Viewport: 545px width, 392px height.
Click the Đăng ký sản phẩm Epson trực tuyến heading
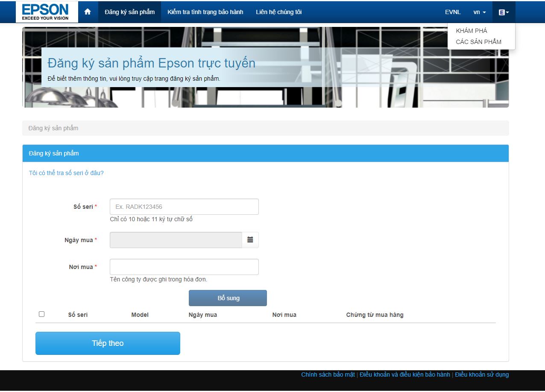pos(152,63)
